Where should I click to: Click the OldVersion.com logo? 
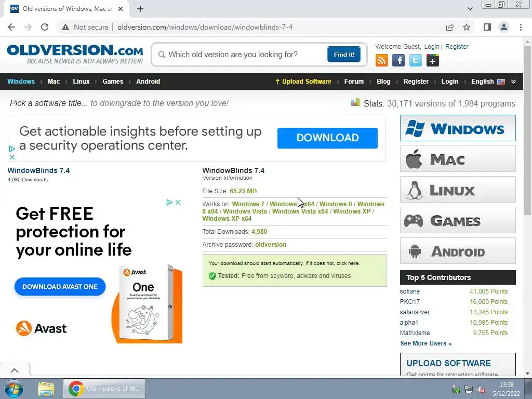coord(75,54)
